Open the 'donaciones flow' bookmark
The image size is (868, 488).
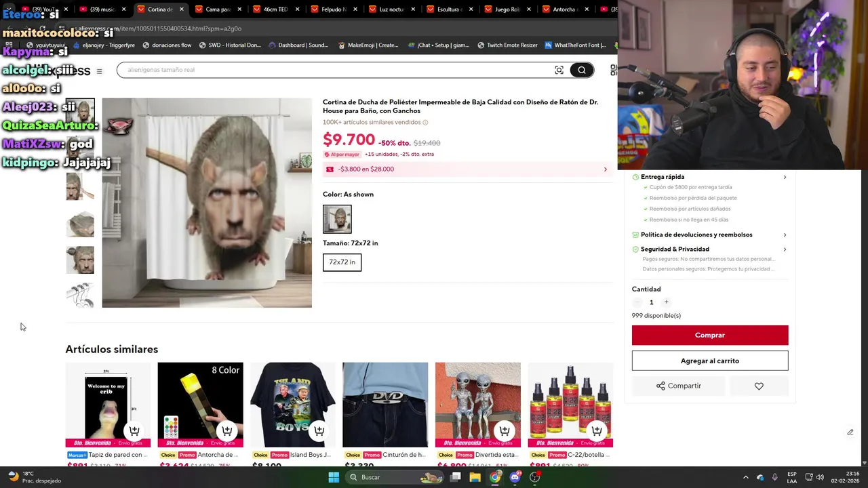(x=167, y=45)
